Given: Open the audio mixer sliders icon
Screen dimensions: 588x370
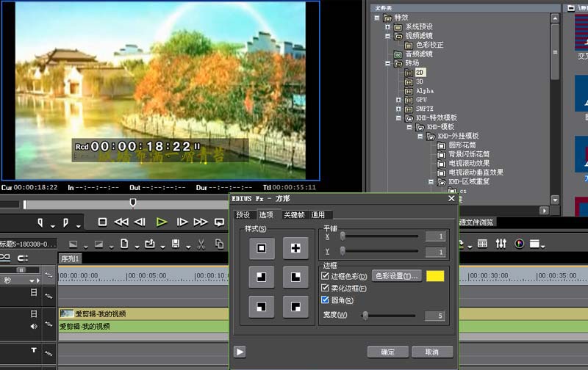Looking at the screenshot, I should 501,244.
